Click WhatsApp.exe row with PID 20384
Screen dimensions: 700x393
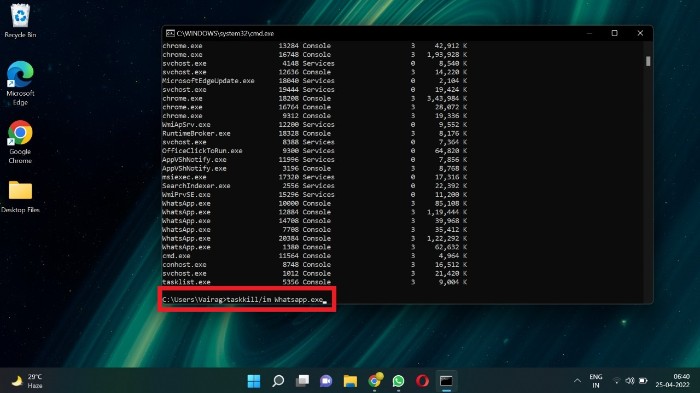point(315,238)
